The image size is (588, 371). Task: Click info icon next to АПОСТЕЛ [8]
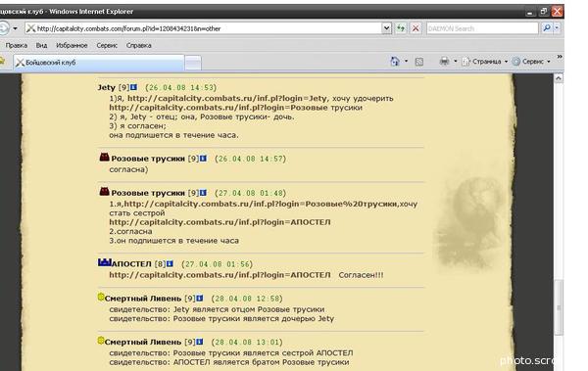pos(170,263)
